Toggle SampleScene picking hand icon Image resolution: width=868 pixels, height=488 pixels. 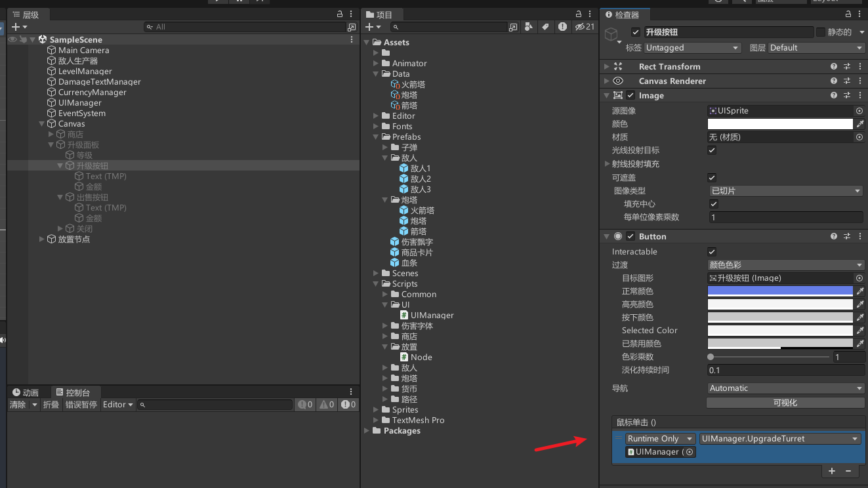point(23,39)
